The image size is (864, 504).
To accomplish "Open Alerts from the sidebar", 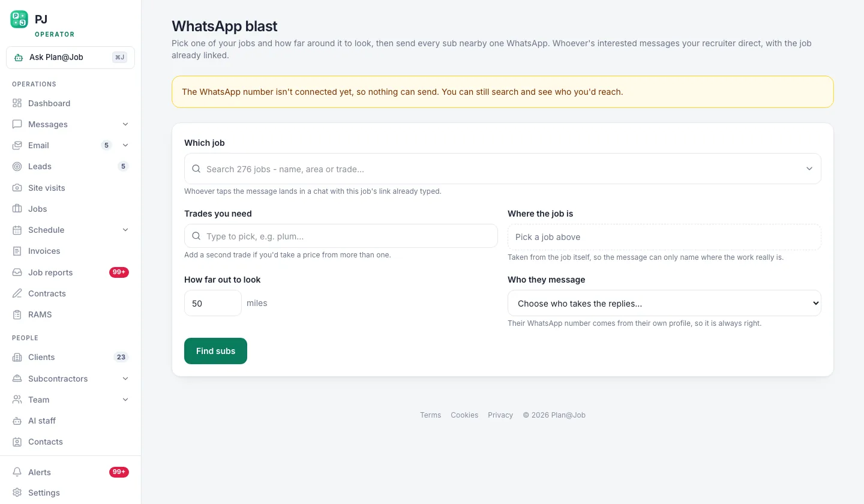I will (70, 472).
